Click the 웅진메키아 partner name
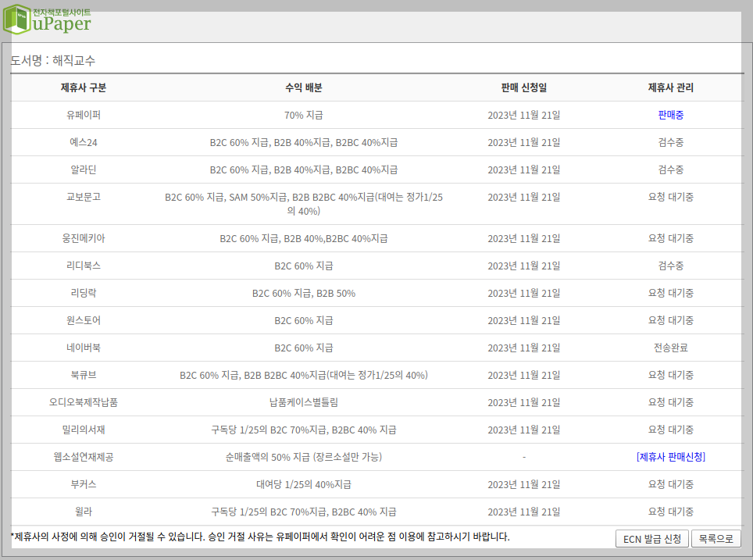Viewport: 753px width, 560px height. pos(83,238)
